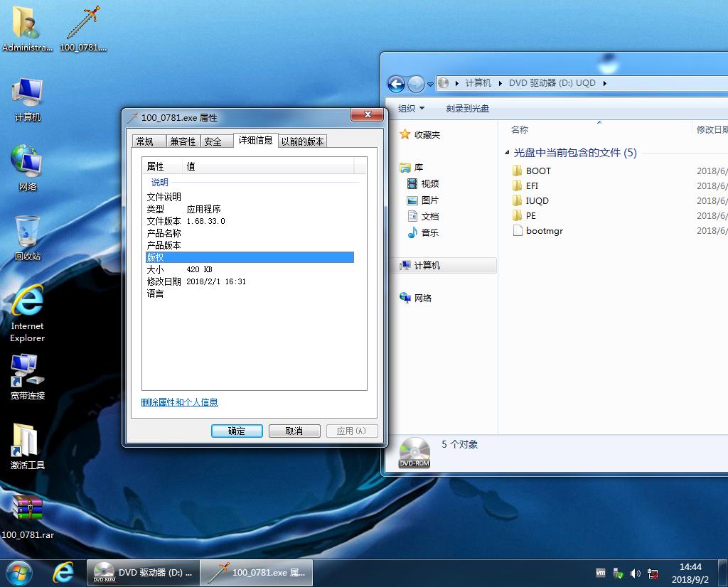
Task: Select the 100_0781 sword desktop icon
Action: 84,29
